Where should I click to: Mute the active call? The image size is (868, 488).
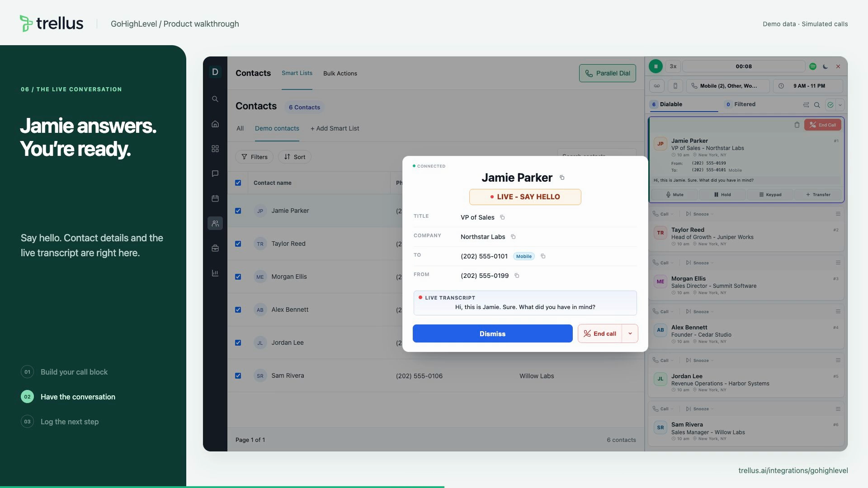tap(674, 195)
